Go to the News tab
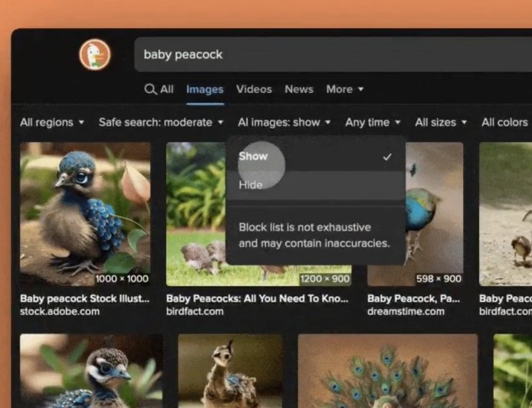Screen dimensions: 532x408 299,89
